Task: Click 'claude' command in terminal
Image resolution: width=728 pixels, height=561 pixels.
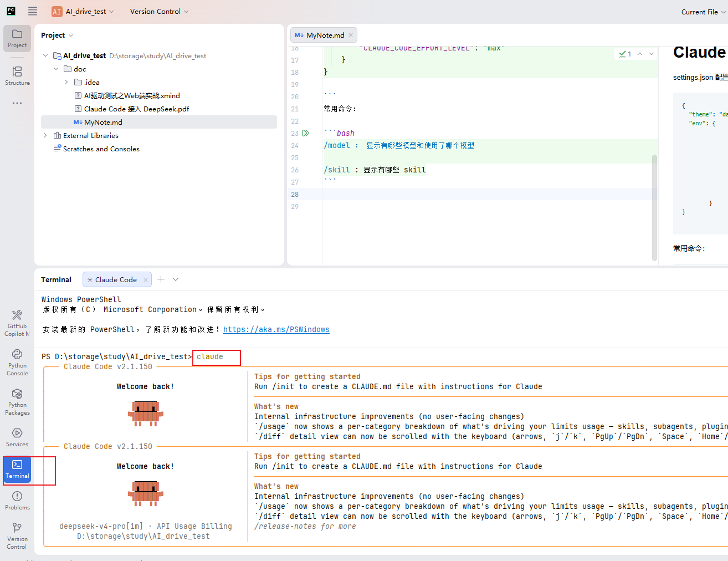Action: pyautogui.click(x=210, y=357)
